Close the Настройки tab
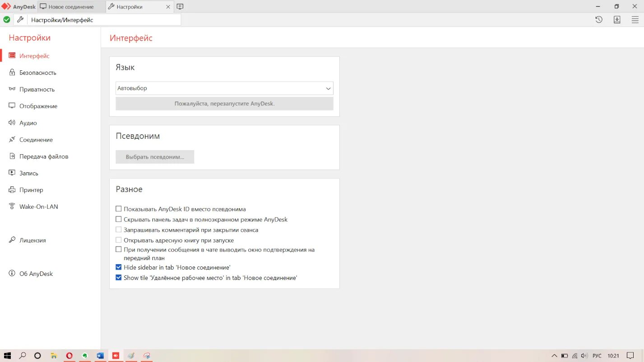644x362 pixels. pos(168,7)
